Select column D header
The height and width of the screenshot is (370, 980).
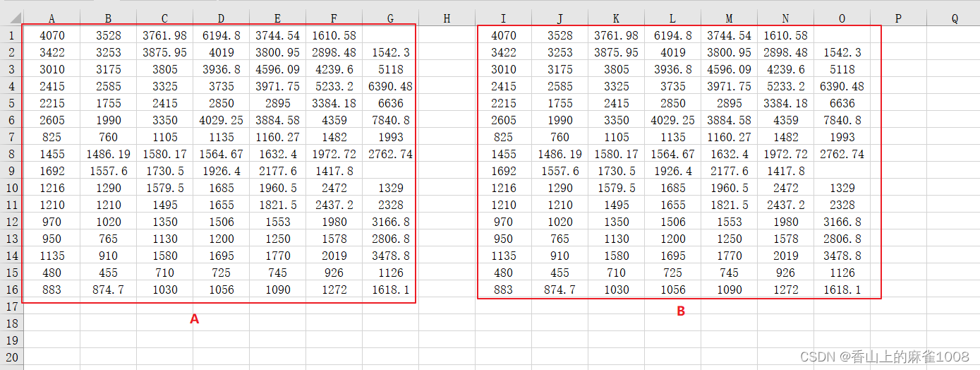pos(222,18)
